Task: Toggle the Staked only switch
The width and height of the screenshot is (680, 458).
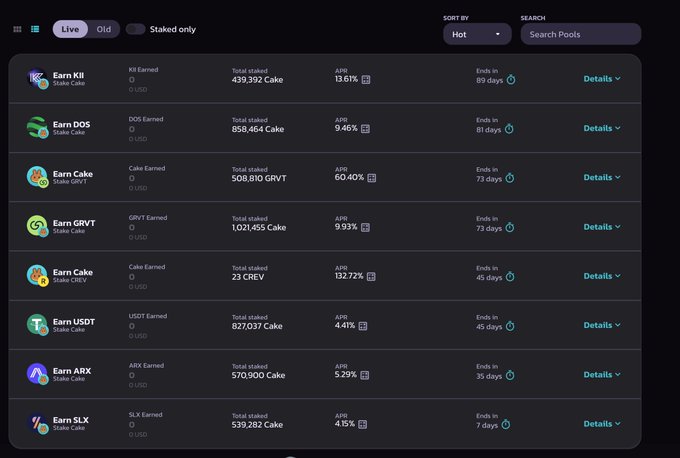Action: point(135,29)
